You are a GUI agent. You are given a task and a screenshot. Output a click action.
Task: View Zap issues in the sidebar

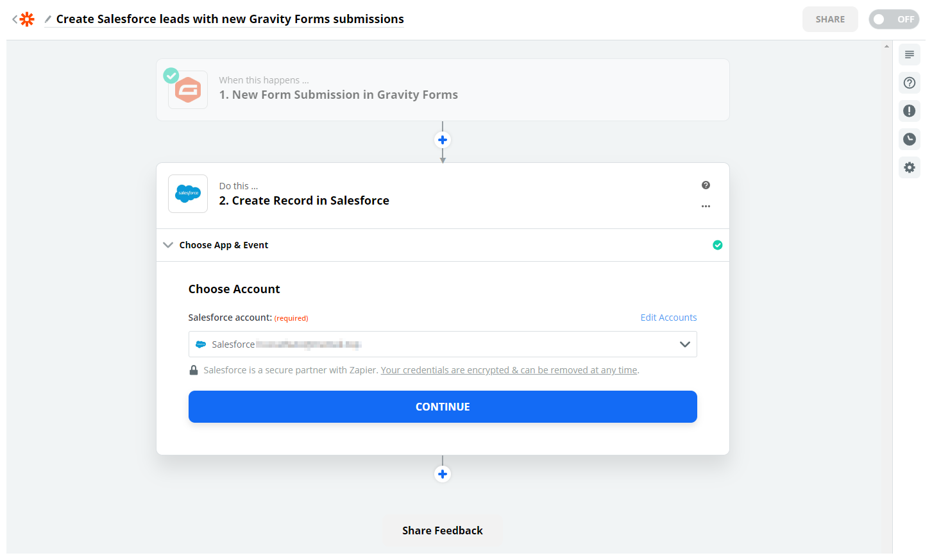[x=909, y=111]
